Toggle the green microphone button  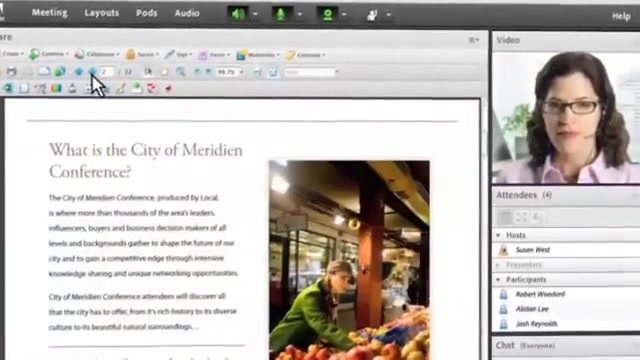(x=281, y=14)
